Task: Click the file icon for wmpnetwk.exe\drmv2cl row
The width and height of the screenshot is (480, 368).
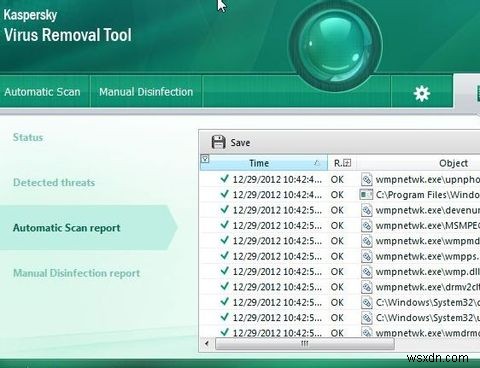Action: pos(367,287)
